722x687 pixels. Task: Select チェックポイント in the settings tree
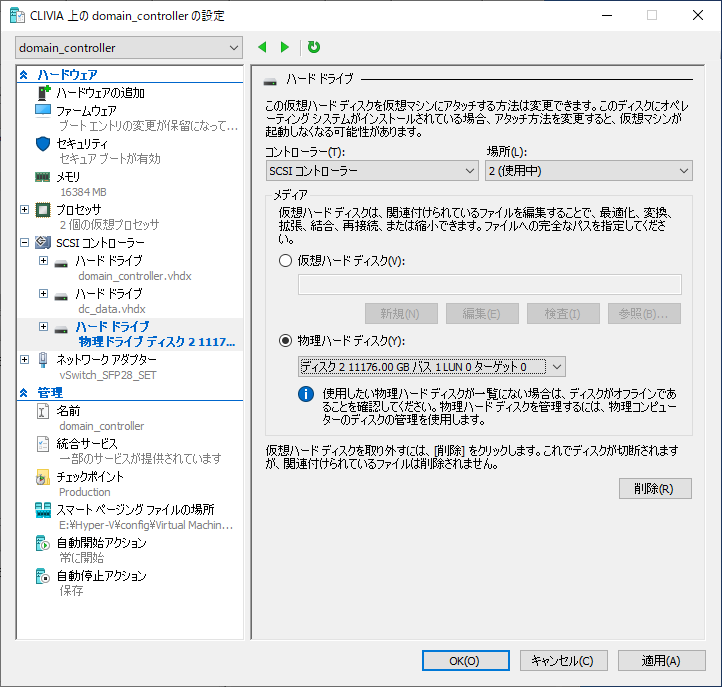click(x=90, y=477)
